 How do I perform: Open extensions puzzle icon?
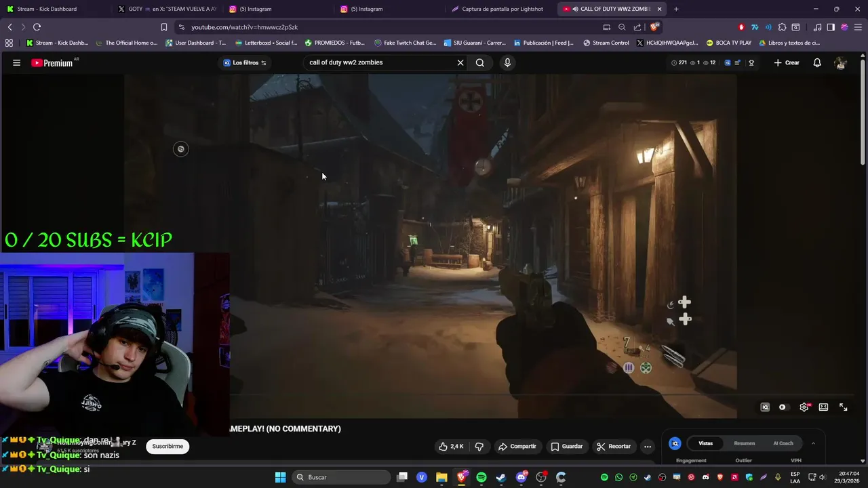(782, 27)
